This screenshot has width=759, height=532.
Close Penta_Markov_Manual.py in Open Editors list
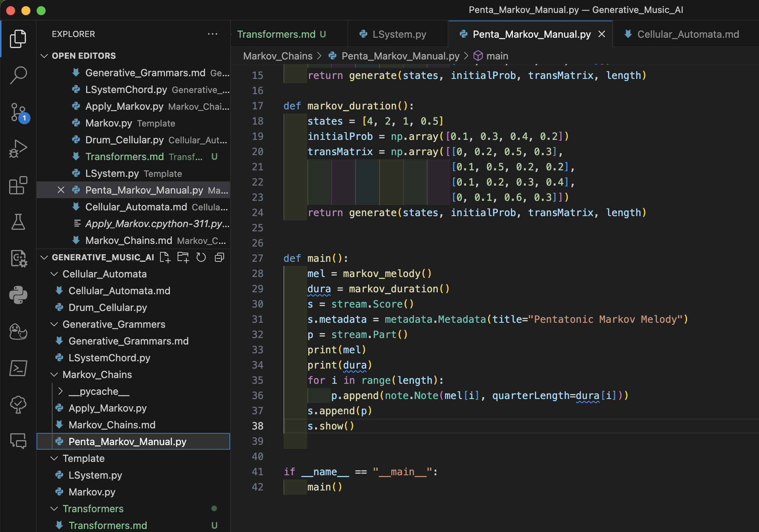point(61,190)
